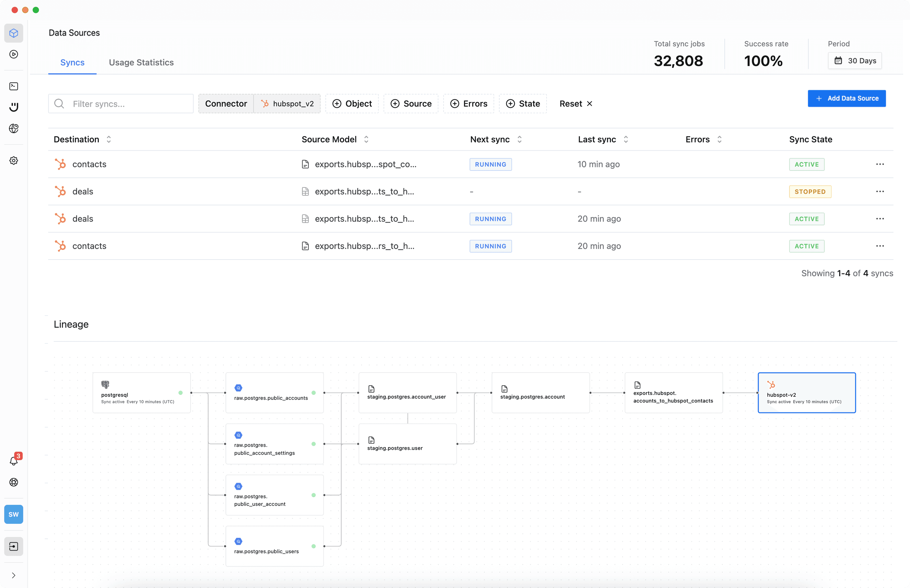910x588 pixels.
Task: Select staging.postgres.account_user lineage node
Action: [408, 393]
